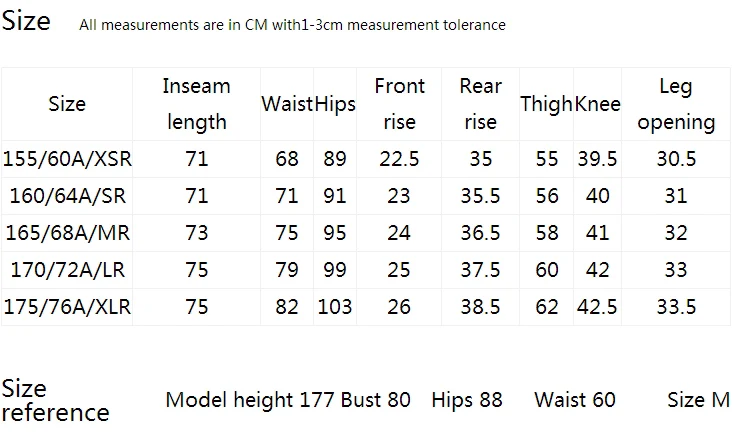The width and height of the screenshot is (732, 433).
Task: Click the Leg opening column header
Action: (676, 105)
